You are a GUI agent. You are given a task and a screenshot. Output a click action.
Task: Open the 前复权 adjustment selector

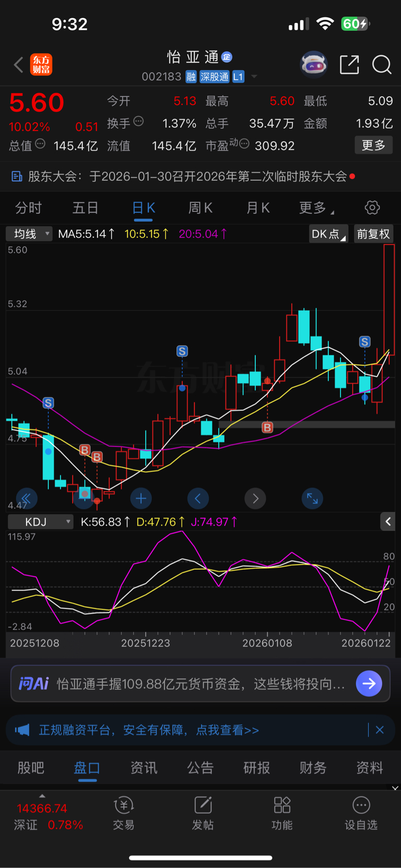click(x=373, y=234)
